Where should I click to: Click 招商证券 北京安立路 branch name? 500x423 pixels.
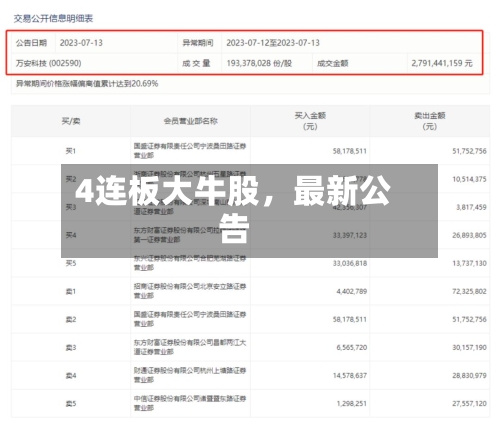[190, 291]
